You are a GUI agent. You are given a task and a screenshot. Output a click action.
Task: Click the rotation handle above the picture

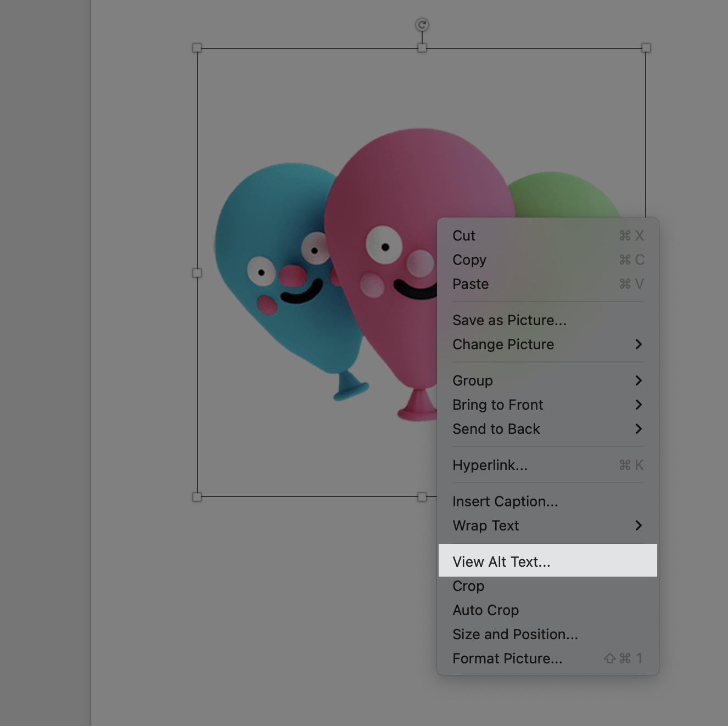[422, 25]
